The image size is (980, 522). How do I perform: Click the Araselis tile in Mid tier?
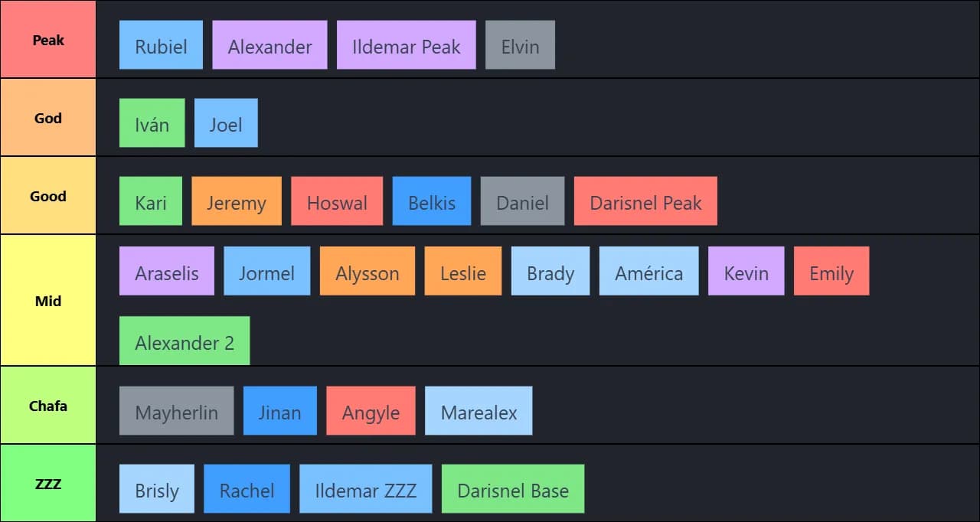167,272
